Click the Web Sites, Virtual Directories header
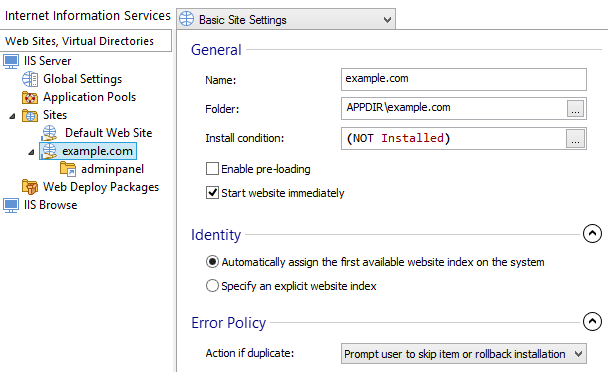The width and height of the screenshot is (608, 372). pos(86,41)
